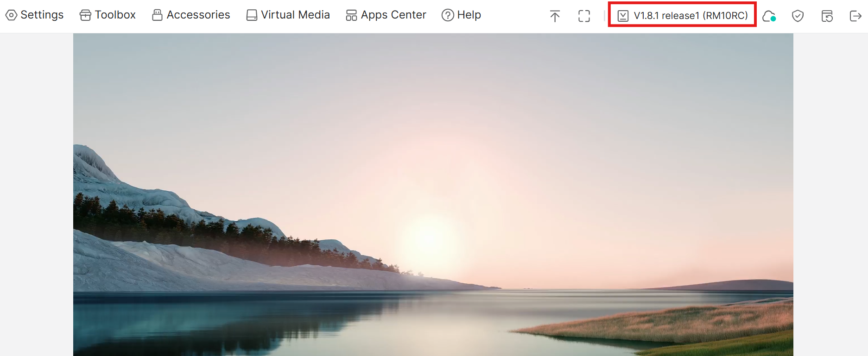
Task: Click the Settings gear icon
Action: pos(11,15)
